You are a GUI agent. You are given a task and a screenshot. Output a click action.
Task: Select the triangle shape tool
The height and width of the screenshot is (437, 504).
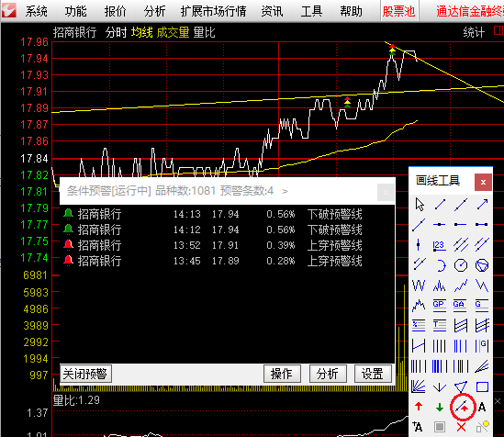click(x=460, y=387)
